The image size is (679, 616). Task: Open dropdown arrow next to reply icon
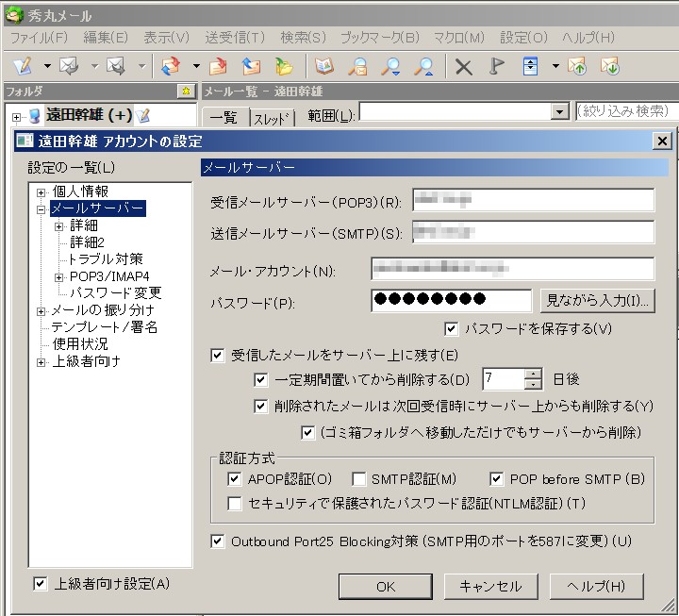[94, 66]
